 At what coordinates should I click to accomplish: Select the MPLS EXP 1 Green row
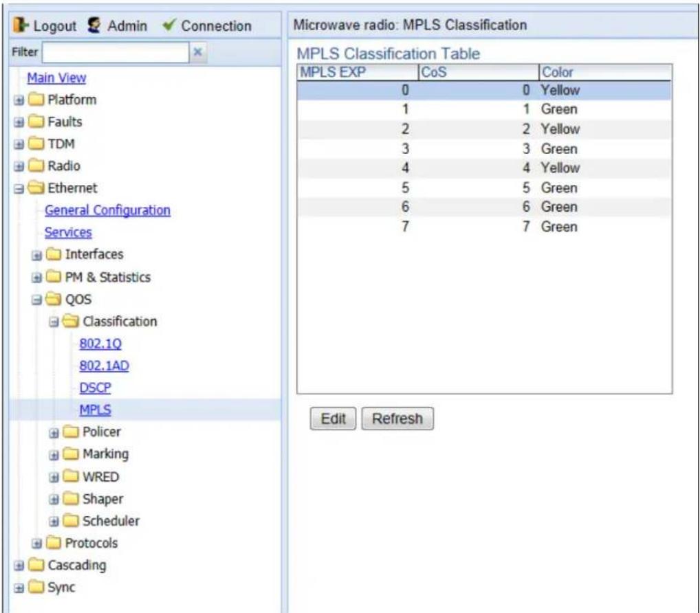[x=484, y=109]
